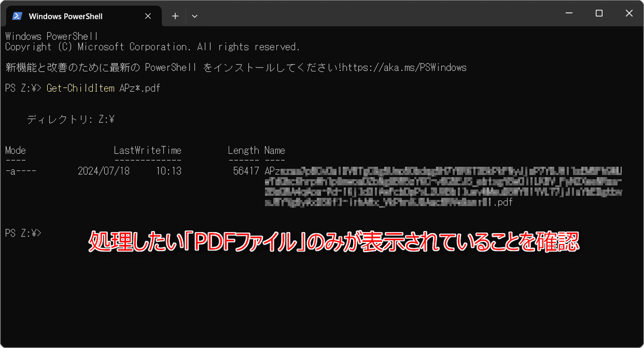Click the Mode column header
This screenshot has width=644, height=348.
tap(16, 150)
